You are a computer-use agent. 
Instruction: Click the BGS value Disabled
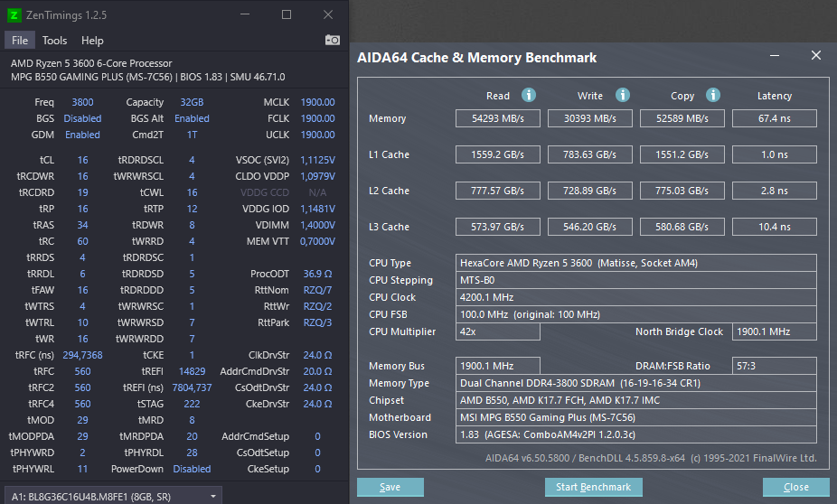point(82,118)
